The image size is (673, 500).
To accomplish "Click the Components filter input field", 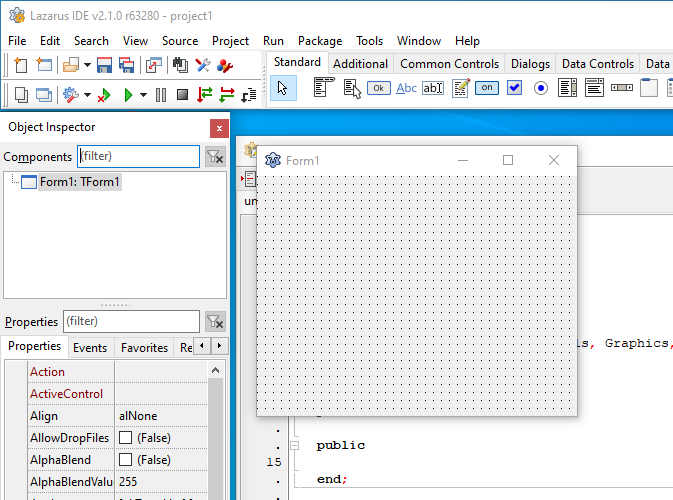I will [x=138, y=156].
